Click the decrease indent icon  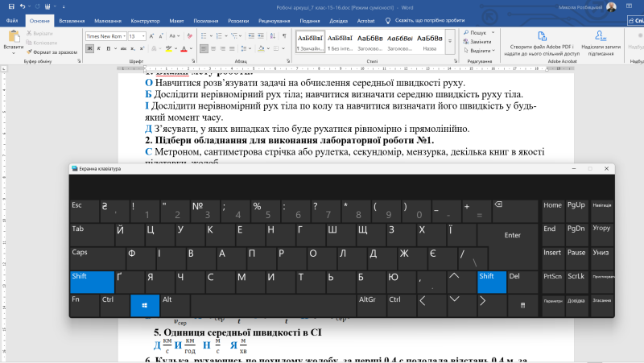tap(251, 36)
